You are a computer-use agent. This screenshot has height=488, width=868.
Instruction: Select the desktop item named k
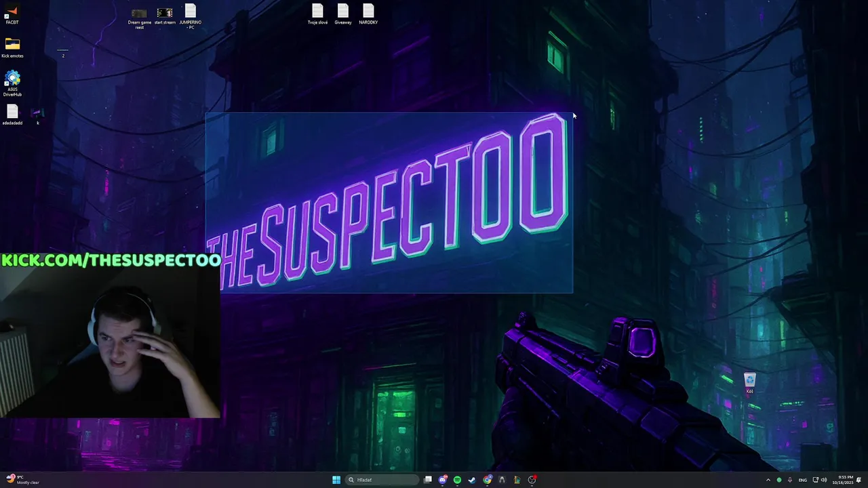coord(38,116)
